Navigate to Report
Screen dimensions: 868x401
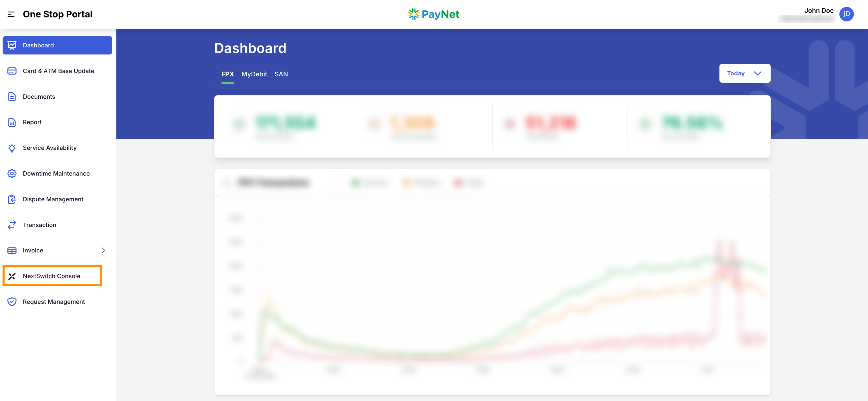(x=57, y=122)
